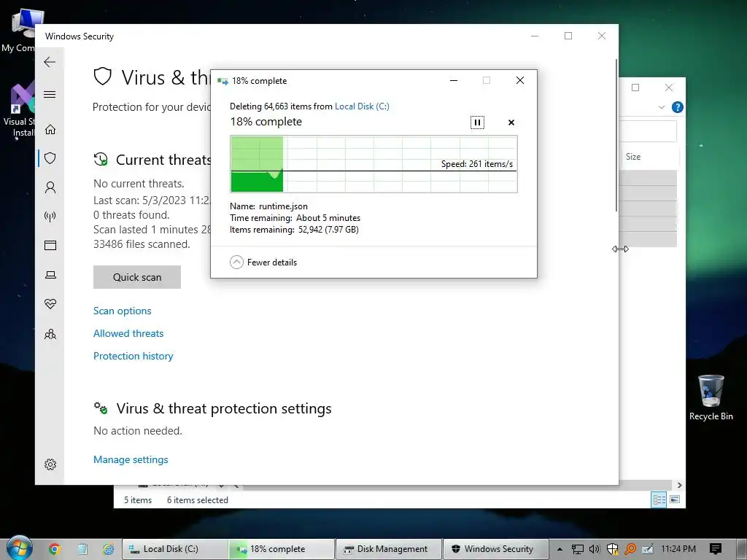Click the Explorer horizontal scrollbar right arrow
This screenshot has width=747, height=560.
coord(679,485)
